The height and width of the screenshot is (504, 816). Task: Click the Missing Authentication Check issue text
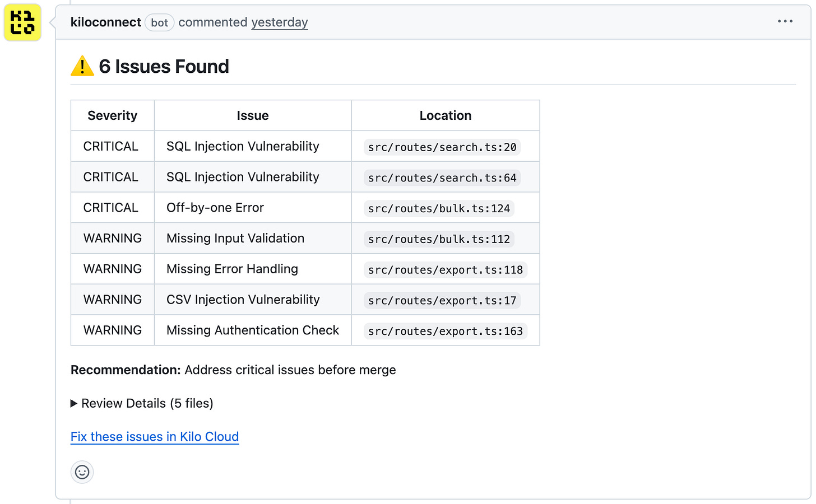coord(253,330)
